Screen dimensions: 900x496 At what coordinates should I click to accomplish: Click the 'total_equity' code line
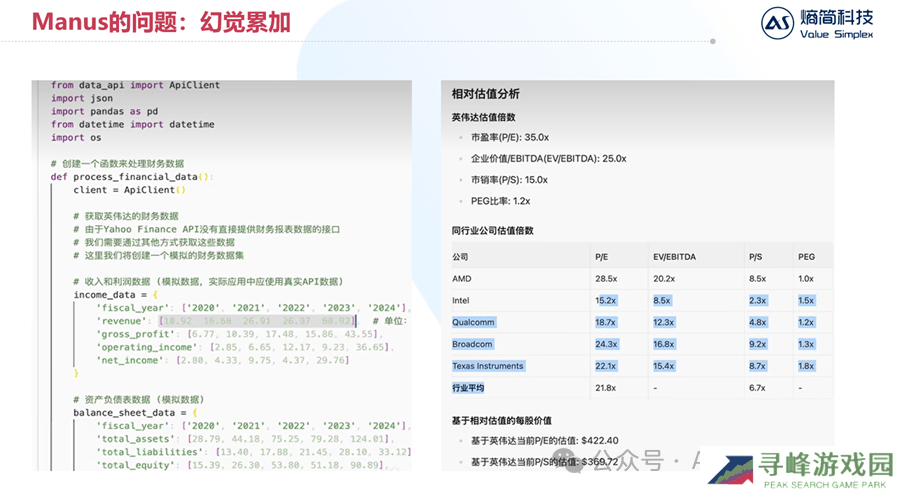point(242,466)
